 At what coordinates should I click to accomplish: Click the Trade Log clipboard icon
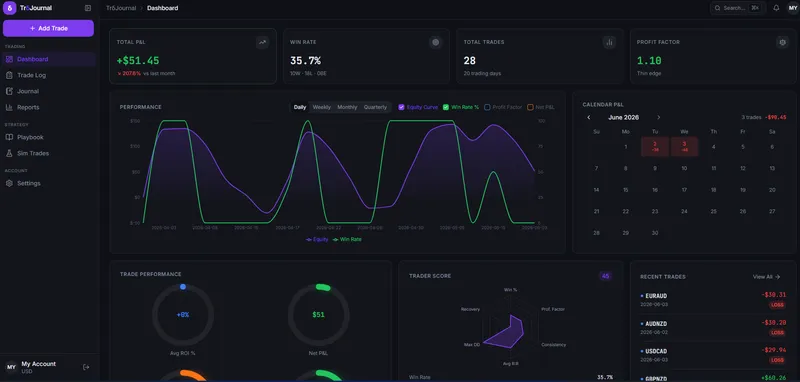9,75
